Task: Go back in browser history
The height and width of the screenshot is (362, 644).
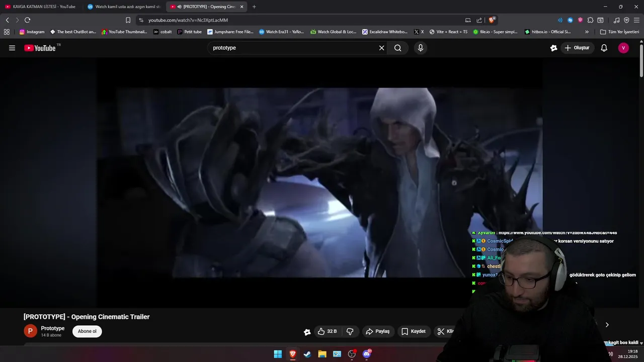Action: click(x=7, y=20)
